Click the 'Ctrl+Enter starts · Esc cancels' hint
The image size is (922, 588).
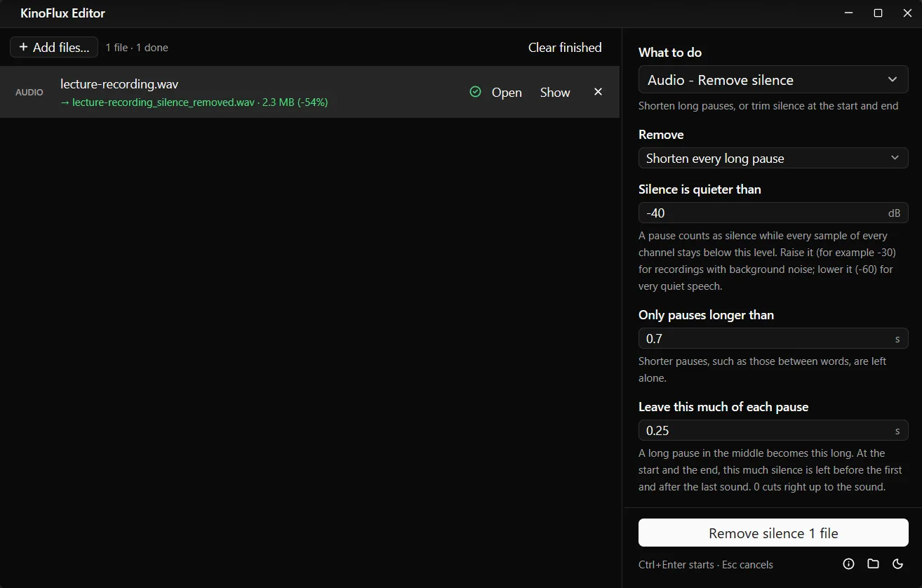706,565
